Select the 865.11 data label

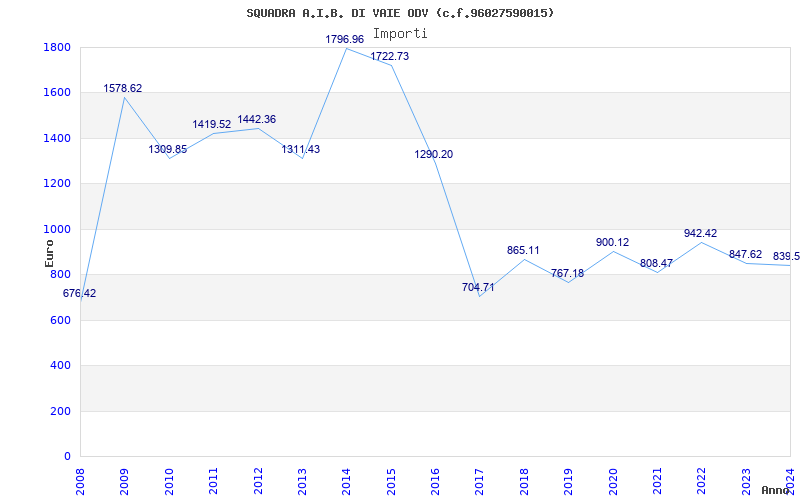coord(523,251)
